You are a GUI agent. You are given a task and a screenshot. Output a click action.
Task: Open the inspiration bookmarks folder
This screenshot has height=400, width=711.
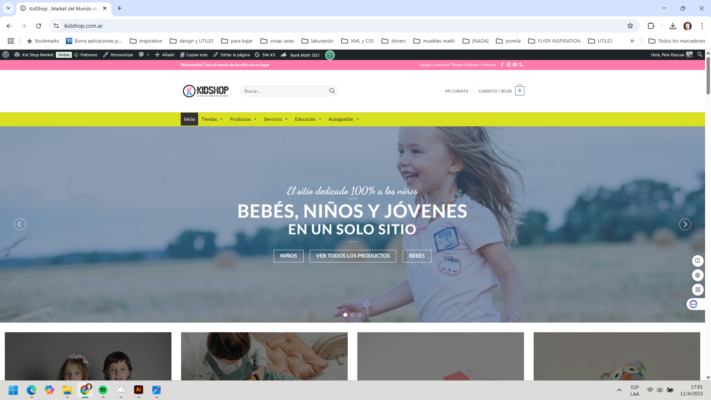[x=146, y=41]
